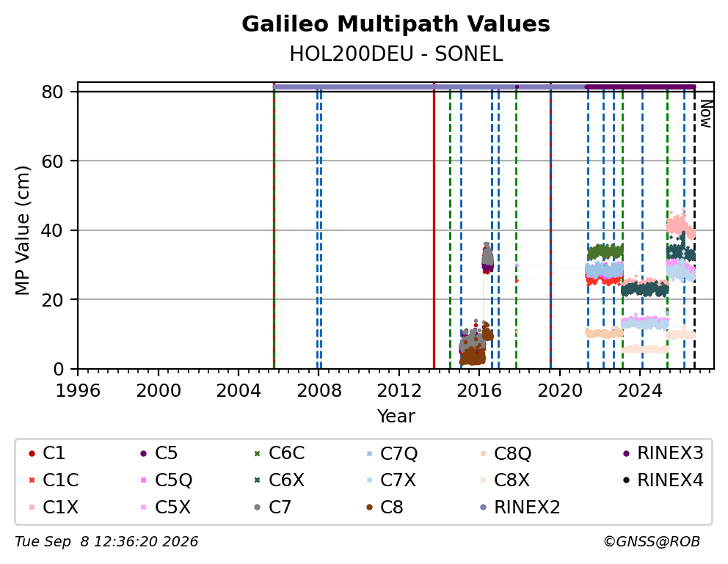Click the C6C green legend marker

(x=257, y=453)
